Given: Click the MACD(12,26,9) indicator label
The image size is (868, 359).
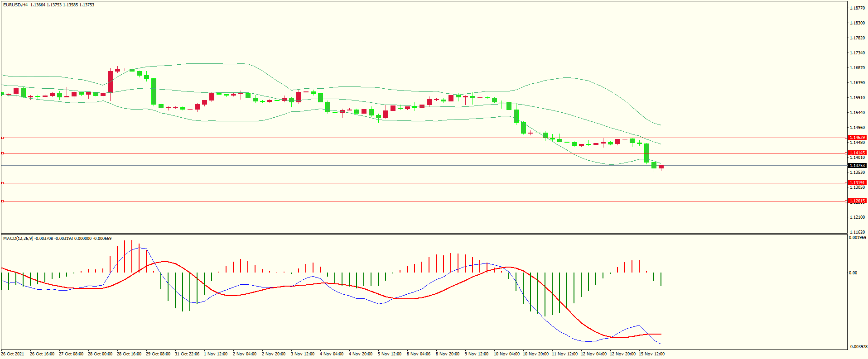Looking at the screenshot, I should (18, 239).
